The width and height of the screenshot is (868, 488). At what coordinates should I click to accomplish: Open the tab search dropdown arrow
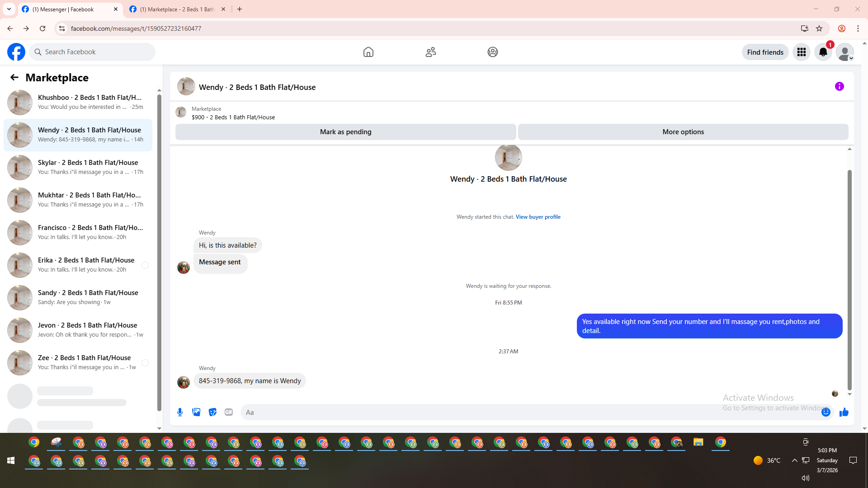9,9
